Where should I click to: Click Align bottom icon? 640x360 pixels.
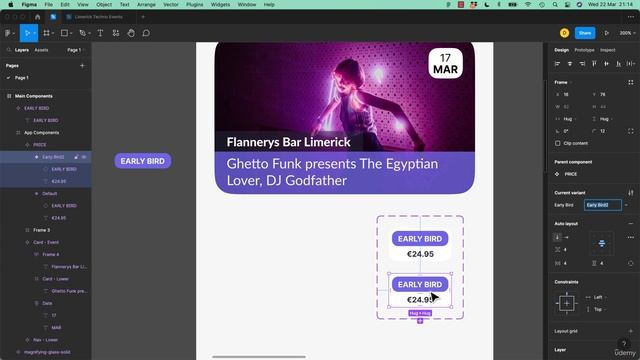coord(619,64)
